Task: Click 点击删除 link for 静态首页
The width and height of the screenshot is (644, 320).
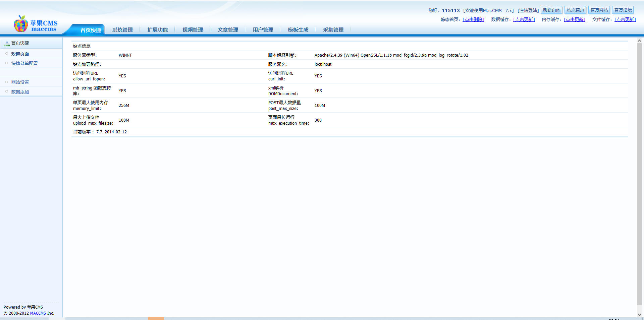Action: (473, 19)
